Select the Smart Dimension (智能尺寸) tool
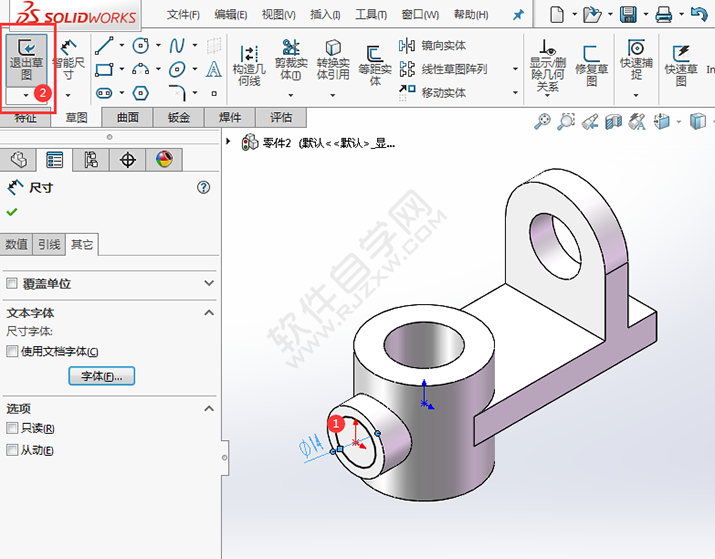The width and height of the screenshot is (715, 559). click(68, 61)
